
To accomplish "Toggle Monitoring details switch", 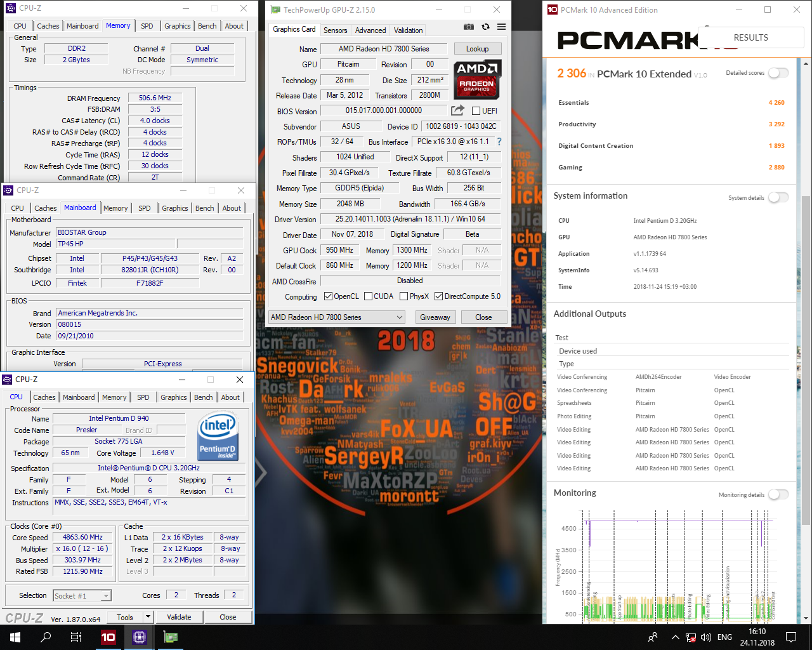I will click(x=778, y=494).
